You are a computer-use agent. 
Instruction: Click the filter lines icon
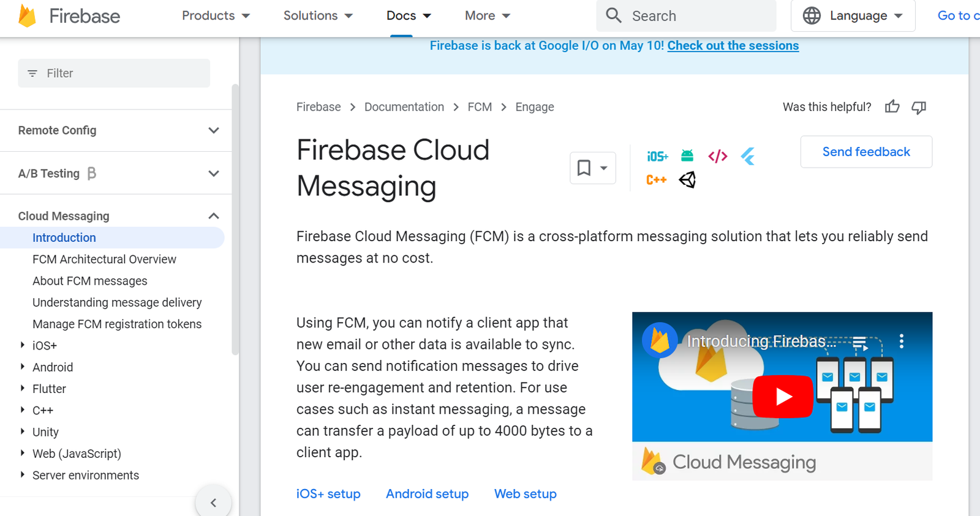(32, 73)
